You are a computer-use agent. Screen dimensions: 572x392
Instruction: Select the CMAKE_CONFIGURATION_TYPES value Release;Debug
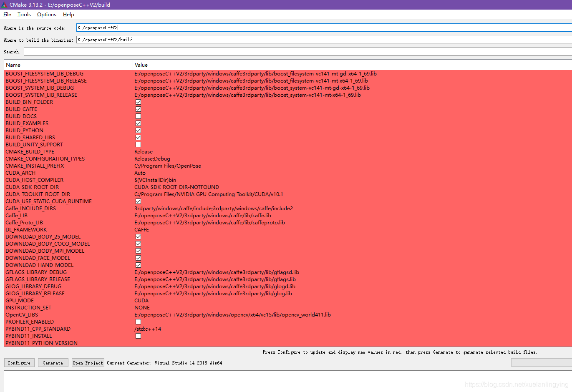152,159
